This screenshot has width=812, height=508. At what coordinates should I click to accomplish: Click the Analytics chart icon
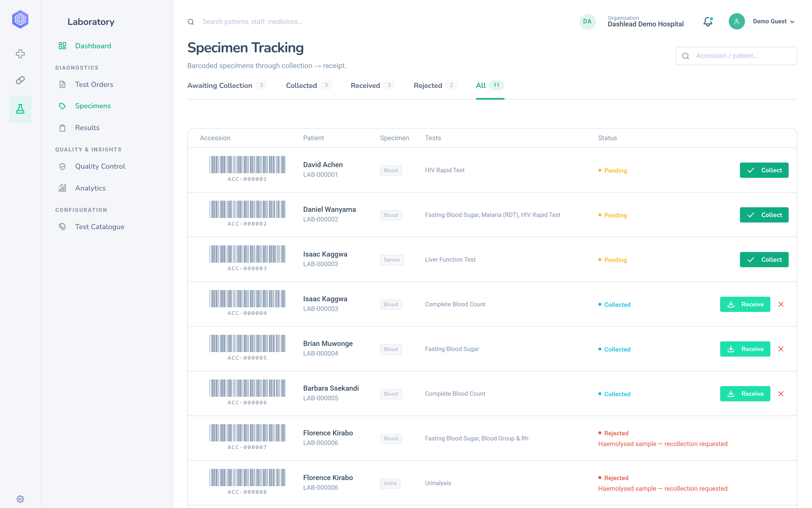click(62, 188)
